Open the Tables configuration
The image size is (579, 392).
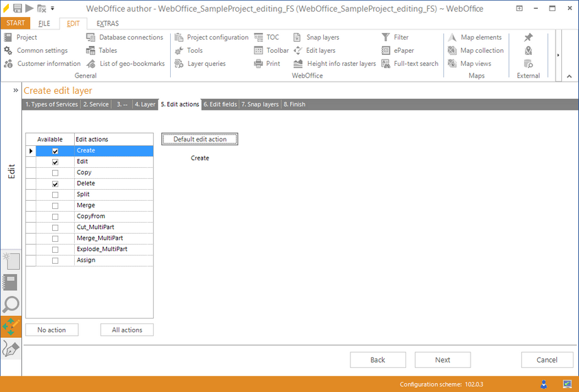[x=102, y=51]
